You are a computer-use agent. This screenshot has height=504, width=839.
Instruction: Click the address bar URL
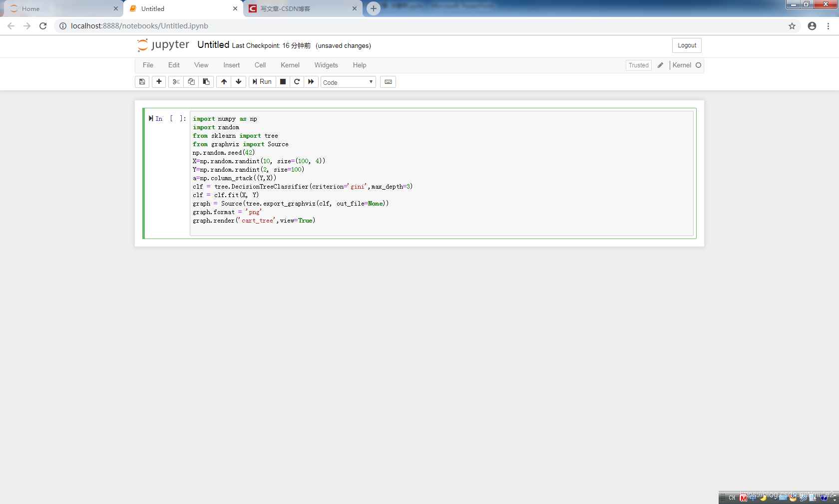pyautogui.click(x=139, y=26)
